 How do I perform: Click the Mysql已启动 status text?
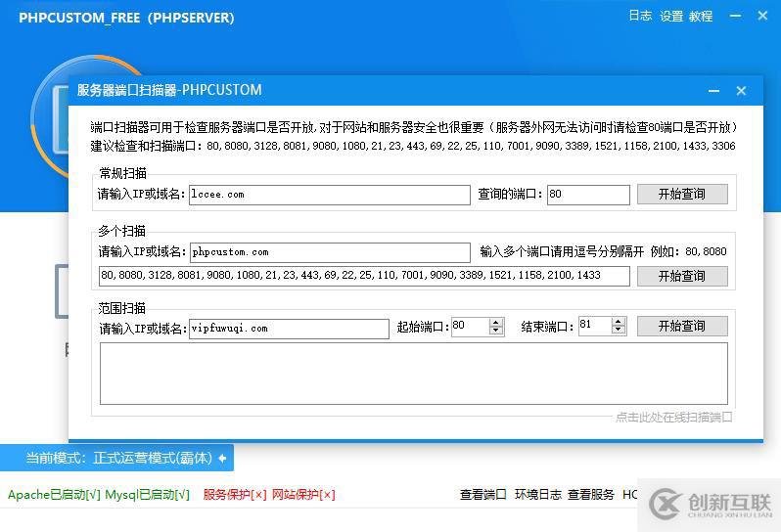click(148, 495)
